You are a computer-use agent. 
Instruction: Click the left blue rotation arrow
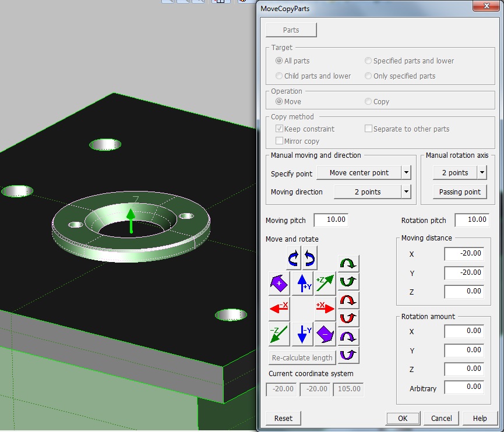click(x=295, y=257)
